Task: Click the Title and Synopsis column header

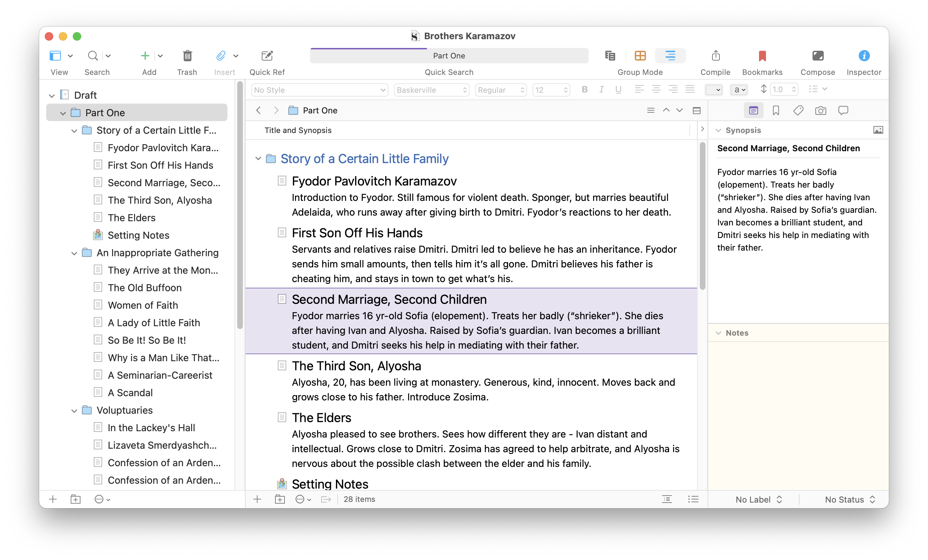Action: click(298, 130)
